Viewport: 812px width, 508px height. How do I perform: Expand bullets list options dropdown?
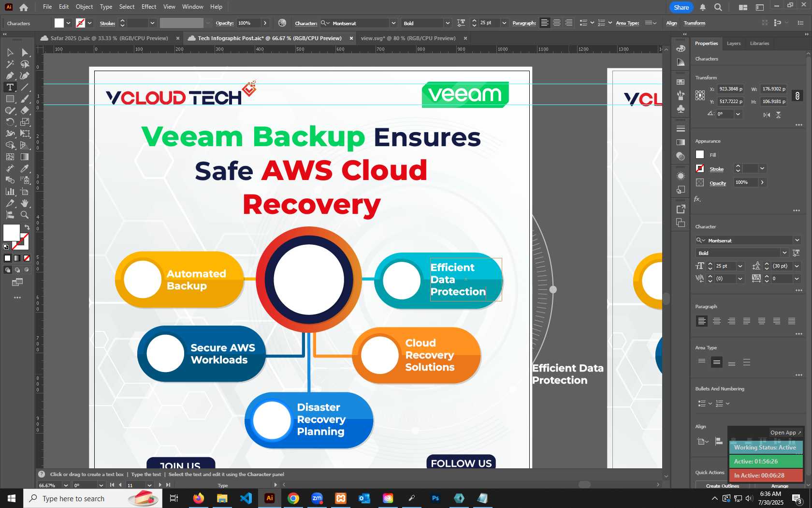[710, 403]
